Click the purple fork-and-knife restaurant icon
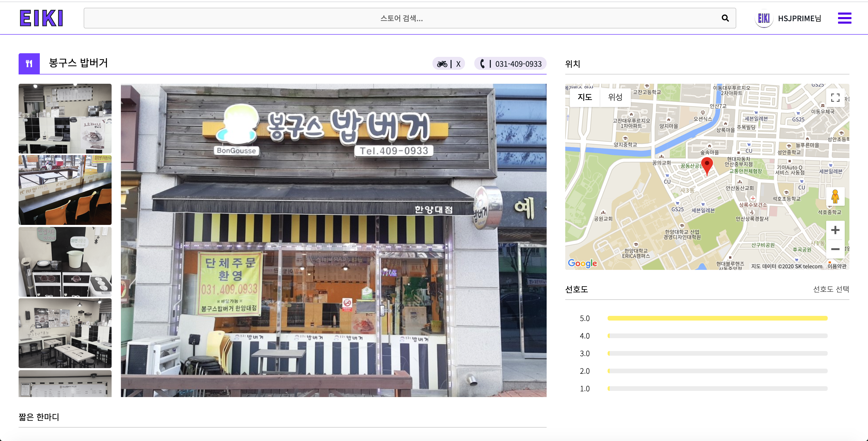The height and width of the screenshot is (441, 868). click(x=29, y=64)
